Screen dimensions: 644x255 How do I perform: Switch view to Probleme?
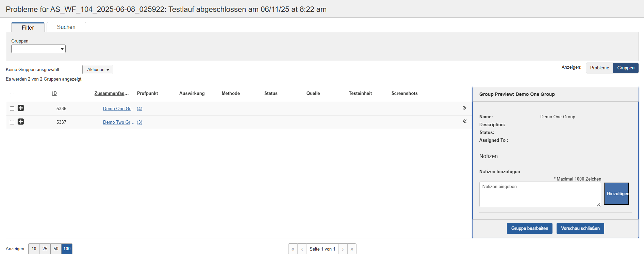[x=599, y=68]
